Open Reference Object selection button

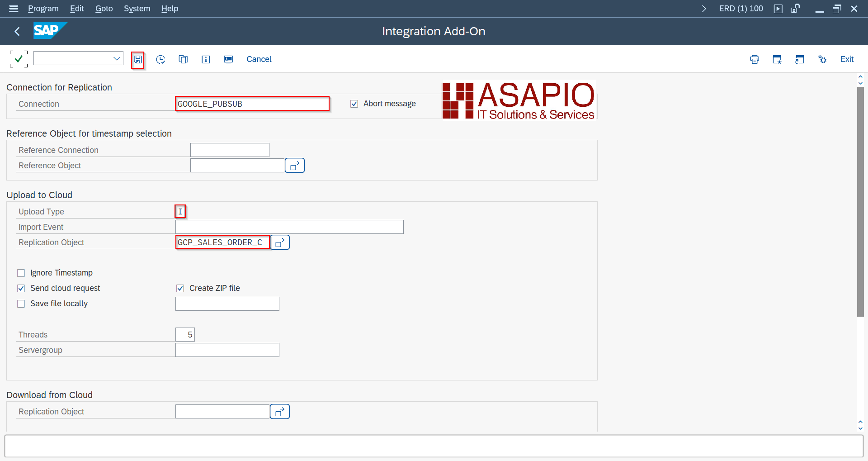tap(295, 166)
